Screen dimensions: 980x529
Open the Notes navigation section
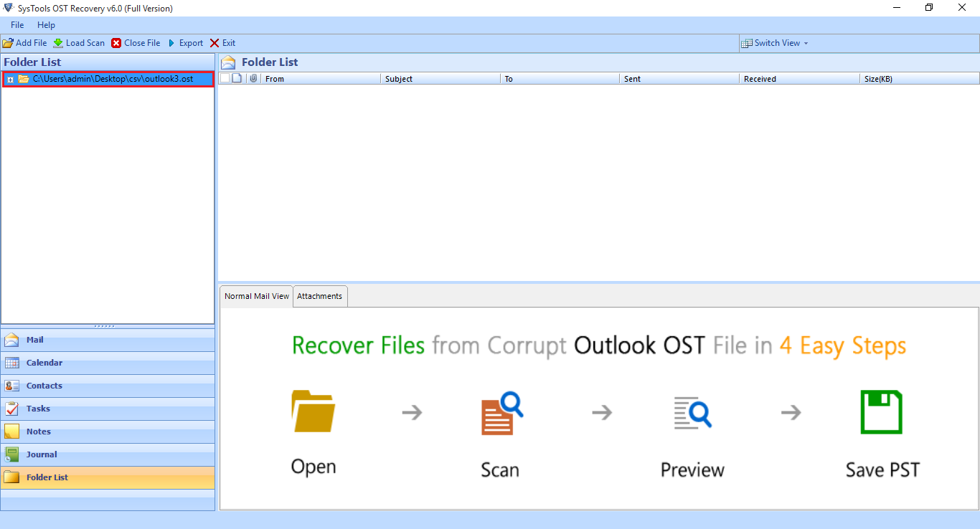[108, 432]
